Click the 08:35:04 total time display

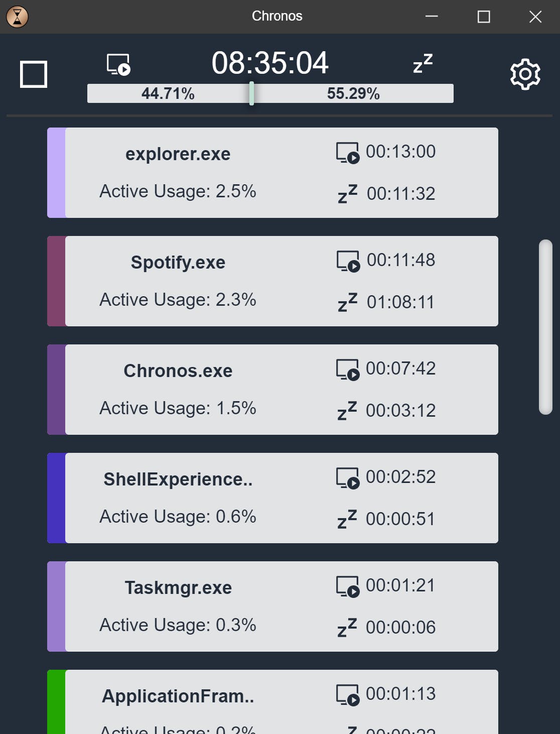coord(270,63)
